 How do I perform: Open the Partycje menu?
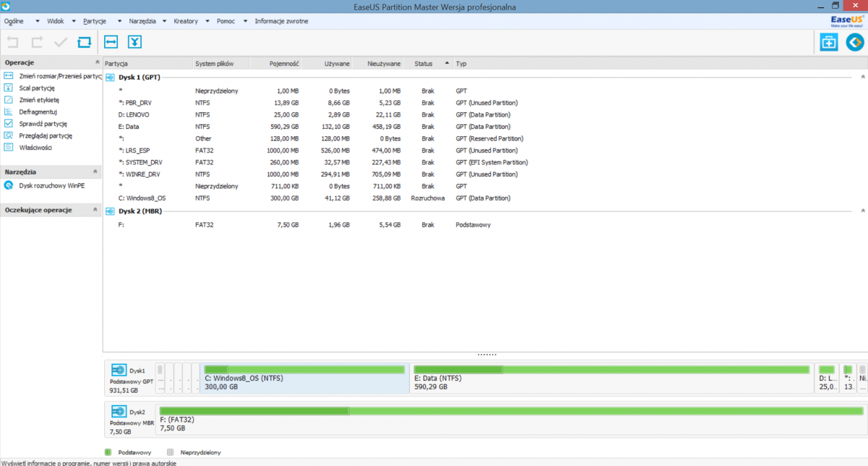(95, 21)
